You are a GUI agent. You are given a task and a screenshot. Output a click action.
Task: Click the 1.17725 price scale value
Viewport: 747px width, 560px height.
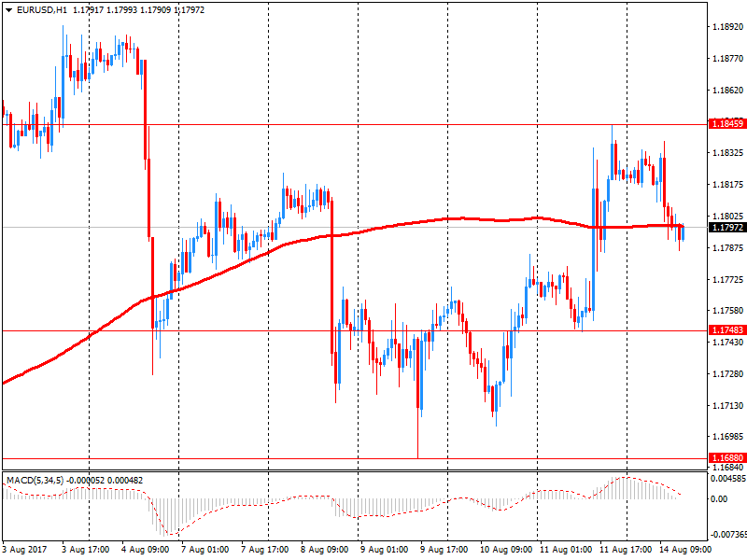tap(727, 279)
